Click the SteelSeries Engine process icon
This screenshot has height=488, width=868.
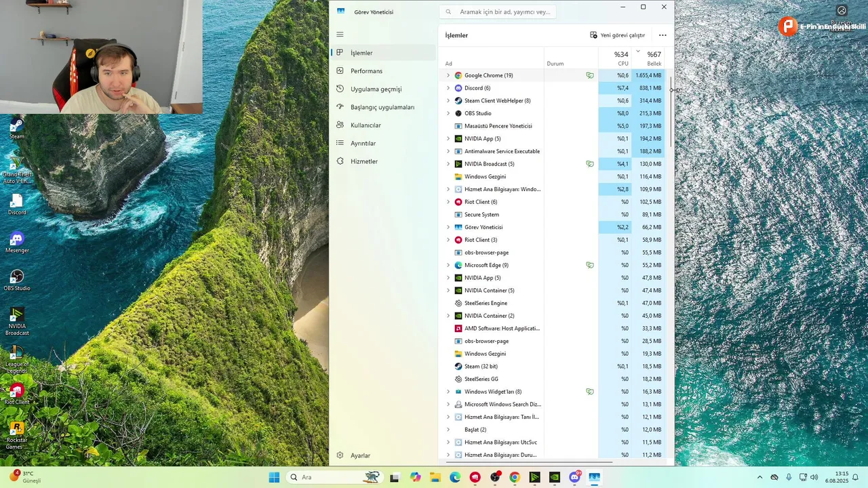tap(458, 303)
